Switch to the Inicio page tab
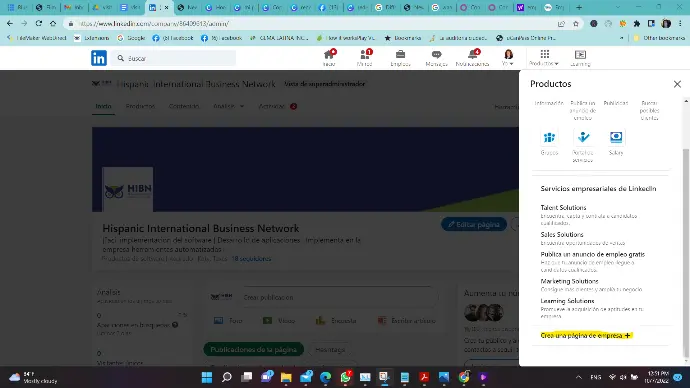Viewport: 690px width, 388px height. (x=103, y=106)
